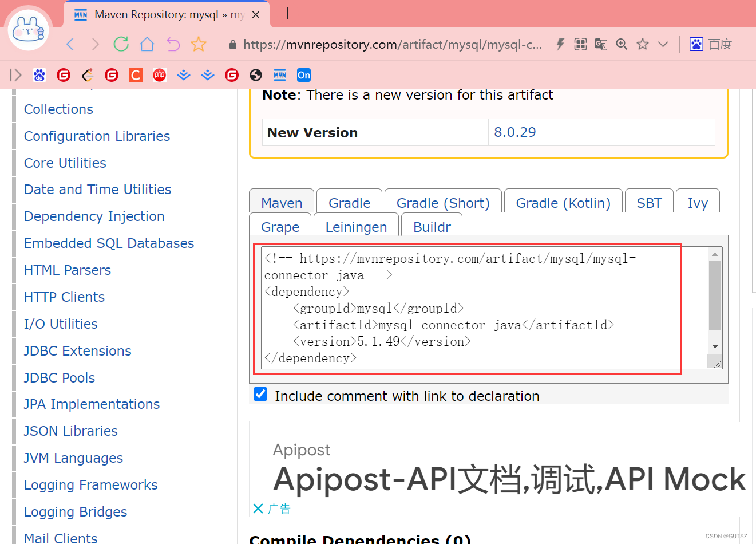Open the bunny avatar profile icon
The height and width of the screenshot is (544, 756).
click(29, 29)
